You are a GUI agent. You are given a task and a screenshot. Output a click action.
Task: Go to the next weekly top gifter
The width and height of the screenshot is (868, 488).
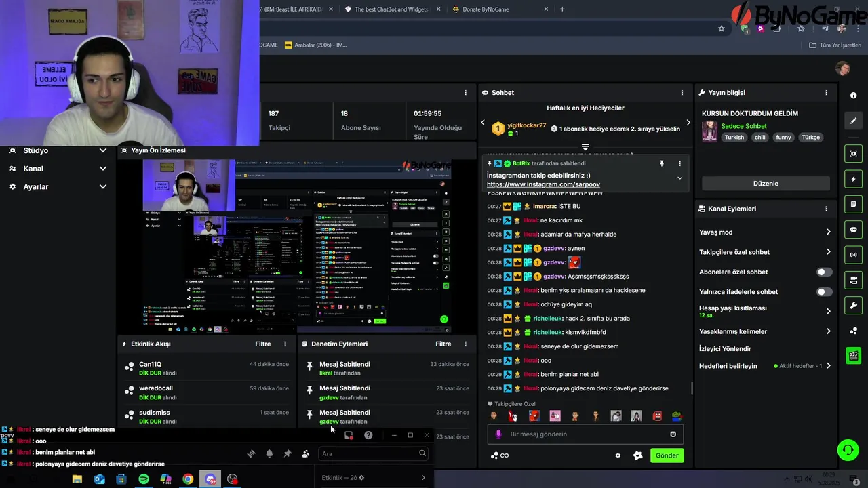pyautogui.click(x=688, y=123)
